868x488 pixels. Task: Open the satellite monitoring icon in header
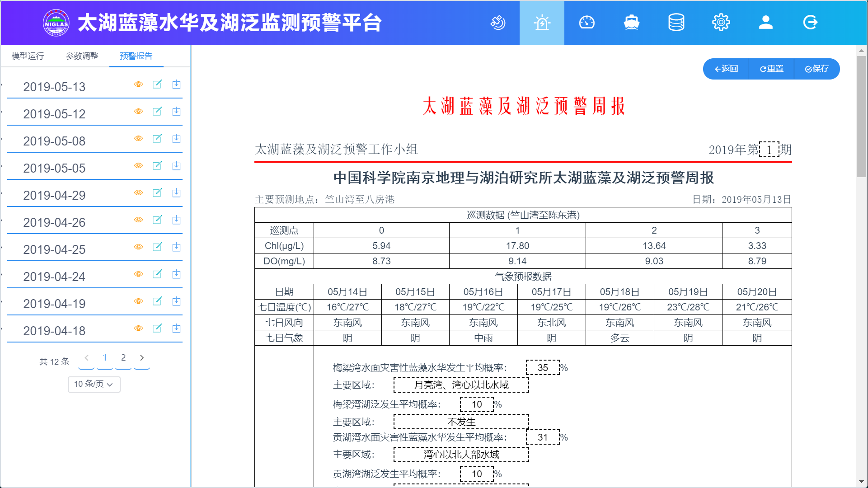coord(497,22)
